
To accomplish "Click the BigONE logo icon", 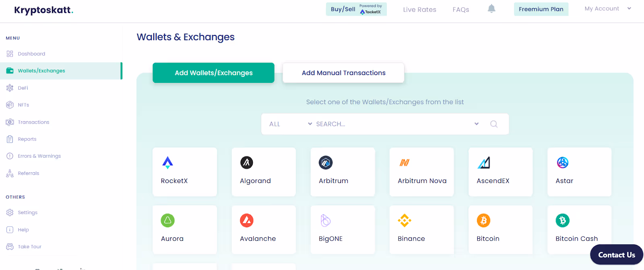I will (x=326, y=221).
